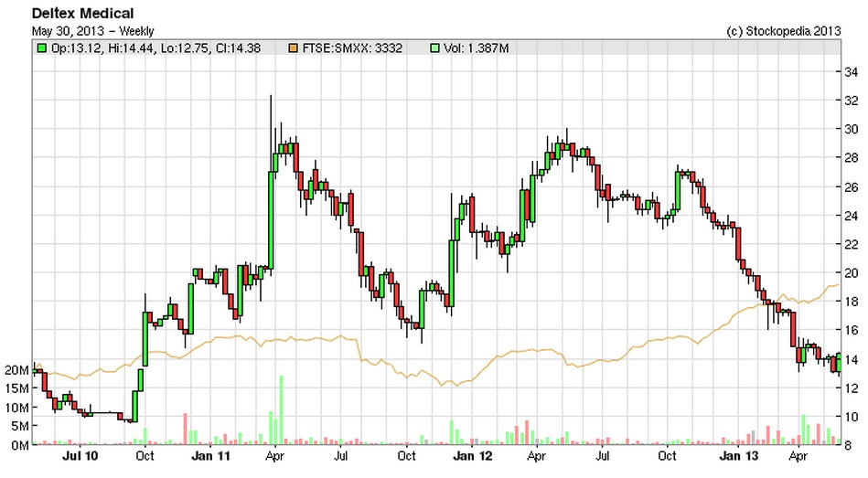Screen dimensions: 868x478
Task: Click the '22' price axis label
Action: click(x=851, y=244)
